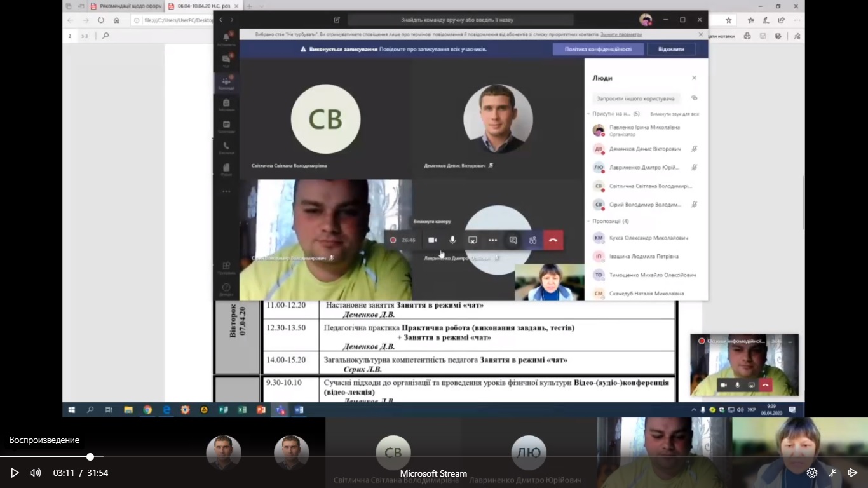Hang up with the red button

pyautogui.click(x=553, y=240)
